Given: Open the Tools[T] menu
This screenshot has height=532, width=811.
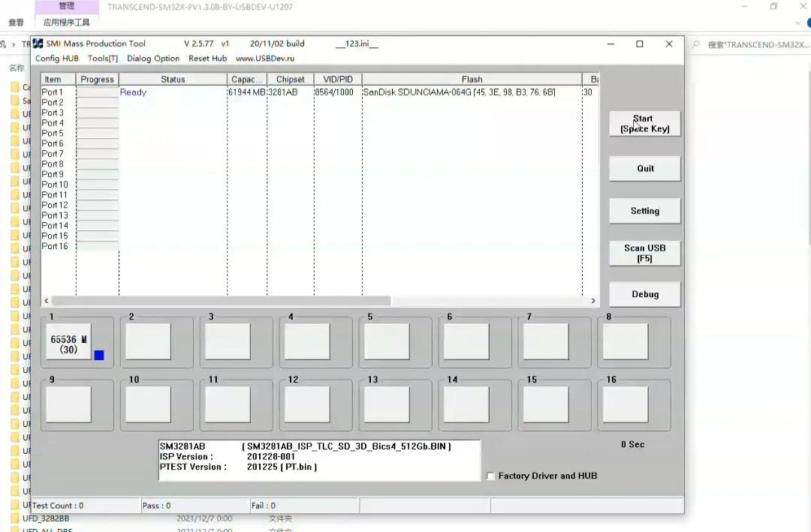Looking at the screenshot, I should [x=103, y=59].
